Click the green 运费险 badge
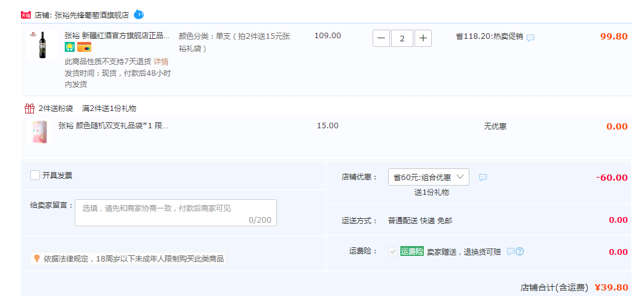 [412, 252]
